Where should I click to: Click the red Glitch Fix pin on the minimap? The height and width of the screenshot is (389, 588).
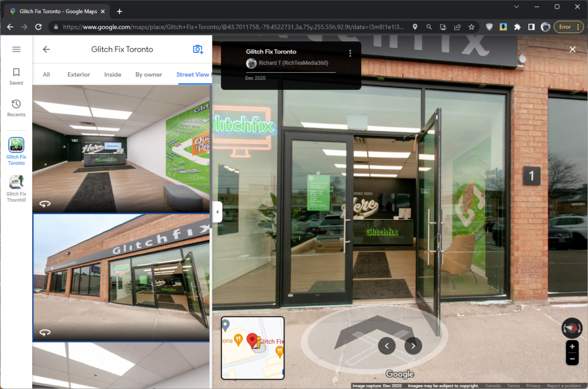(253, 341)
